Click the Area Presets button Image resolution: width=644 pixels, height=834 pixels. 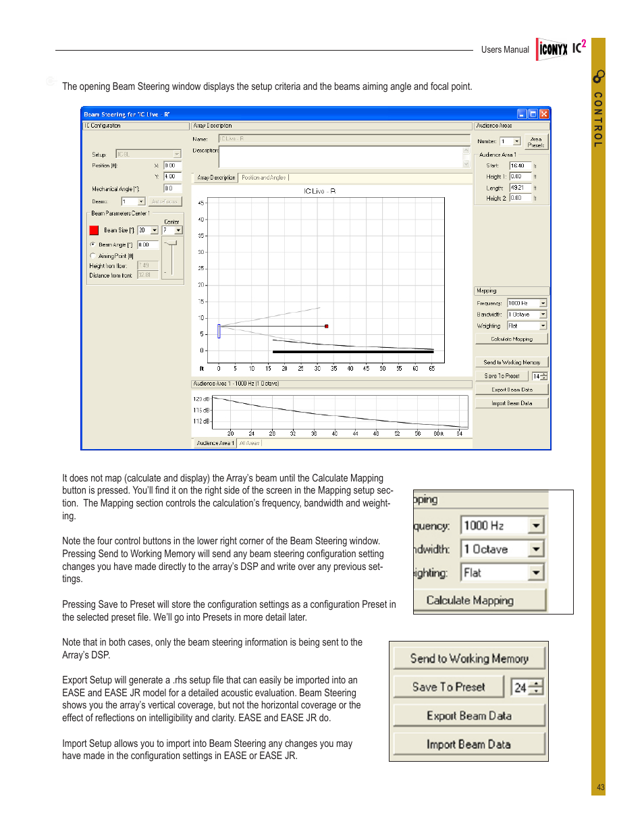click(536, 142)
